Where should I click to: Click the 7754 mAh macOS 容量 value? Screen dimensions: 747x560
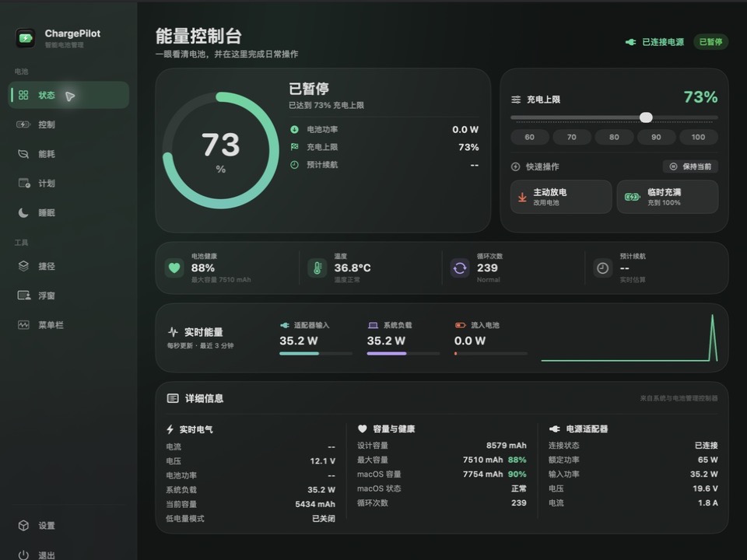coord(482,474)
